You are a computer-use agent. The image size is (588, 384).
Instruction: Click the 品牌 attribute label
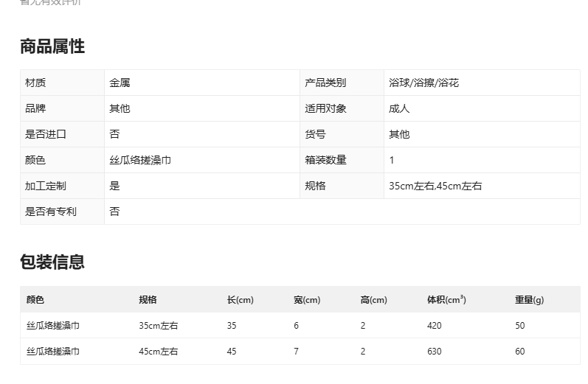point(35,108)
